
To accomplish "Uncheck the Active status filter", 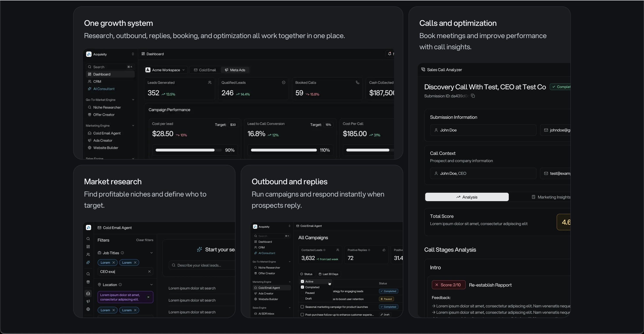I will pyautogui.click(x=302, y=281).
